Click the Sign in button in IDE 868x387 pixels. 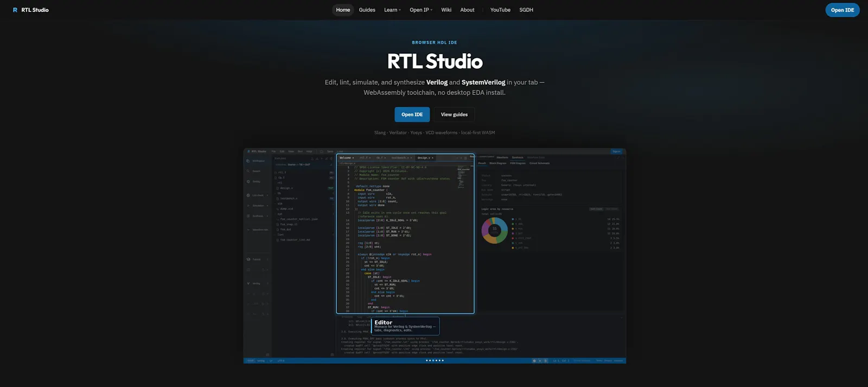coord(616,151)
